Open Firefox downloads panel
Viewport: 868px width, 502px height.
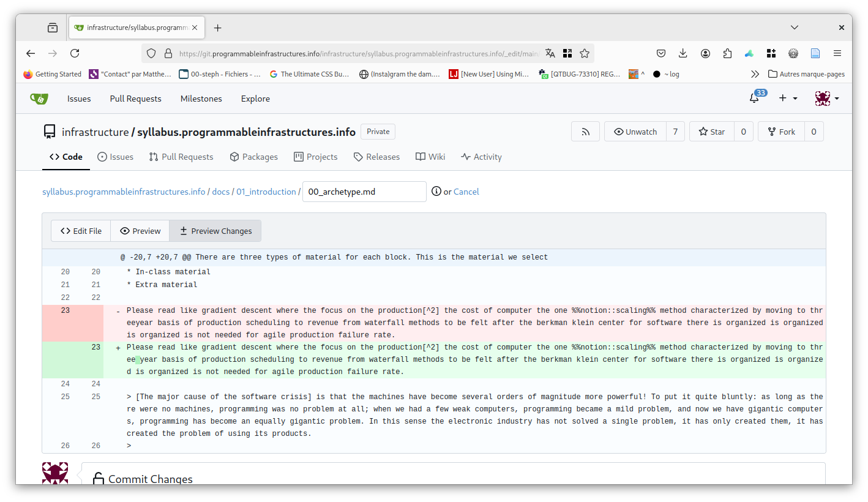click(x=683, y=53)
